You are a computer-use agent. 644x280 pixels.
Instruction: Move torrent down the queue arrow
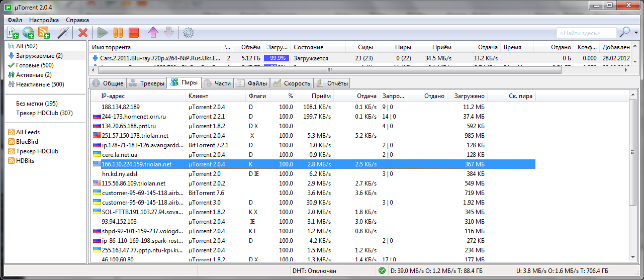point(168,33)
